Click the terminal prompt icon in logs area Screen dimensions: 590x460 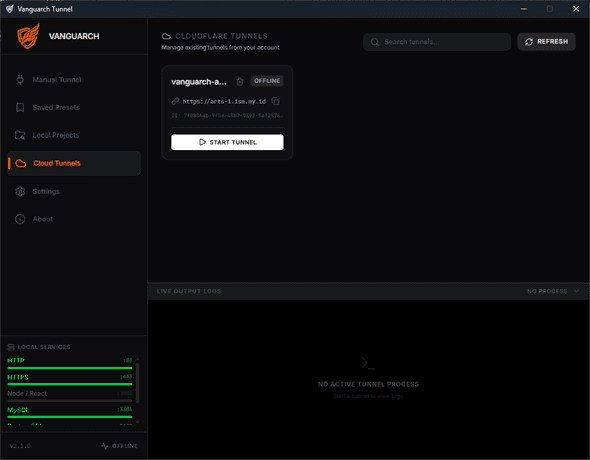point(368,363)
